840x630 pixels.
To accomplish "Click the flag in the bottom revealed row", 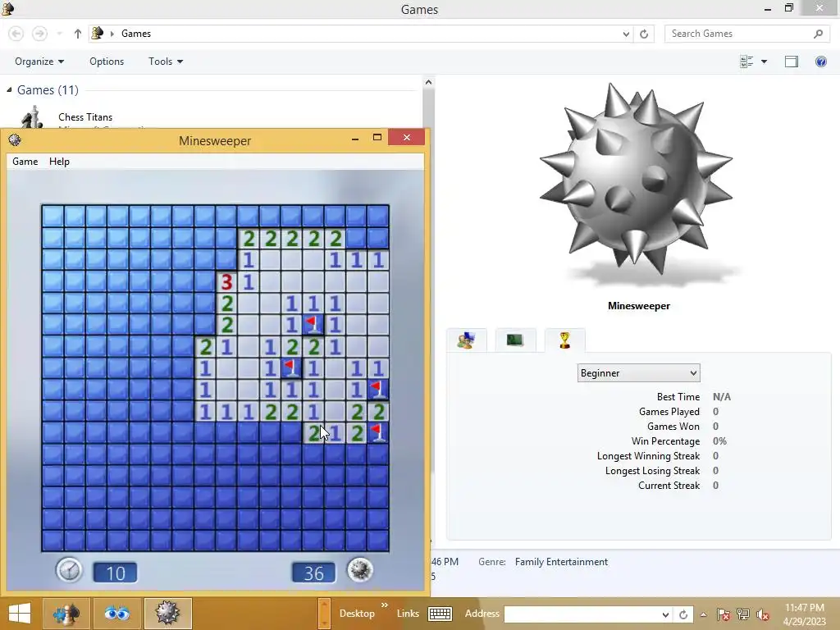I will pyautogui.click(x=378, y=433).
